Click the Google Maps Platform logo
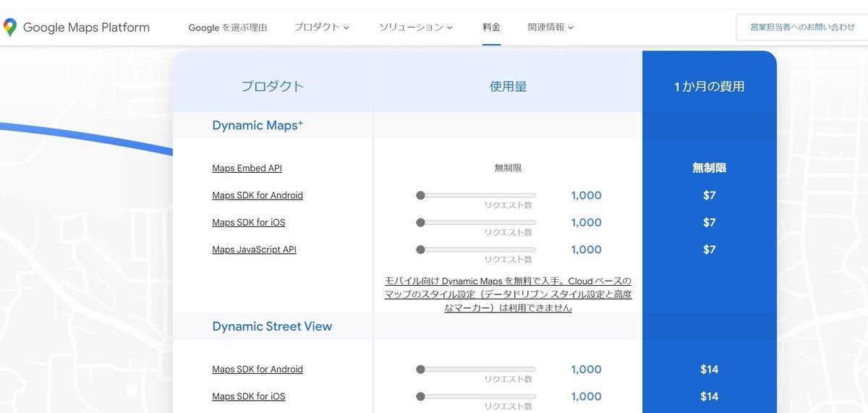Viewport: 868px width, 413px height. click(x=76, y=27)
